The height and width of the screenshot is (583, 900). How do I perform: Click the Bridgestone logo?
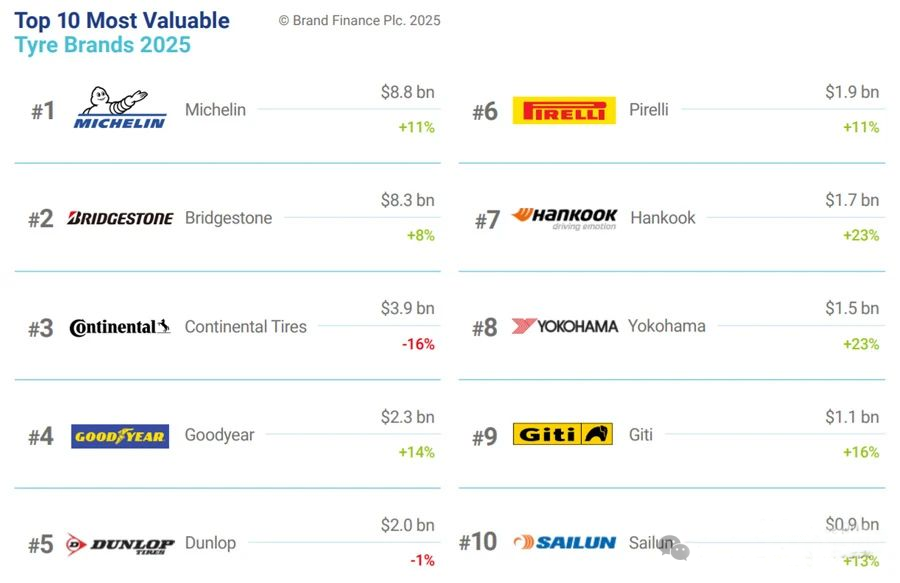[x=120, y=218]
